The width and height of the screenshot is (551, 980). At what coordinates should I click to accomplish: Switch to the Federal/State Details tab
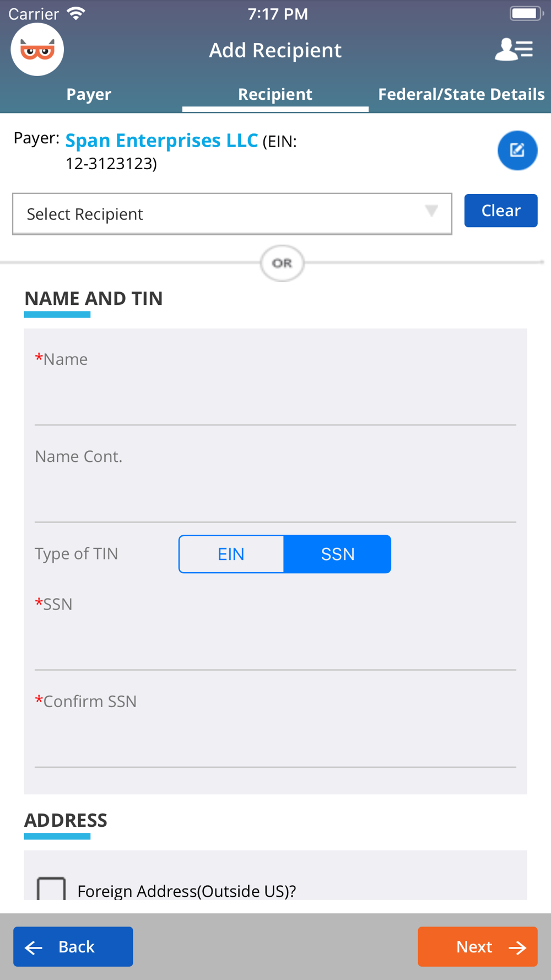pyautogui.click(x=461, y=94)
